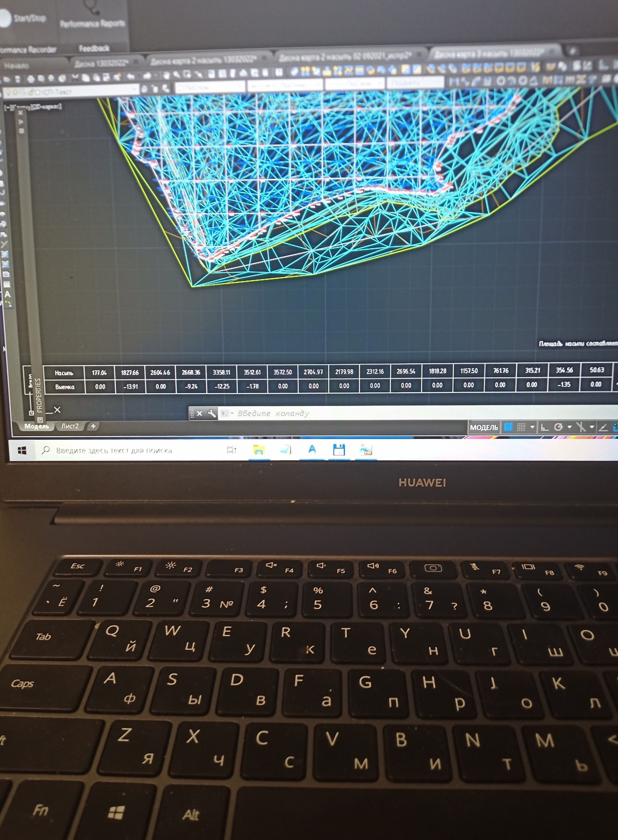
Task: Click the Paste icon in the toolbar
Action: (96, 77)
